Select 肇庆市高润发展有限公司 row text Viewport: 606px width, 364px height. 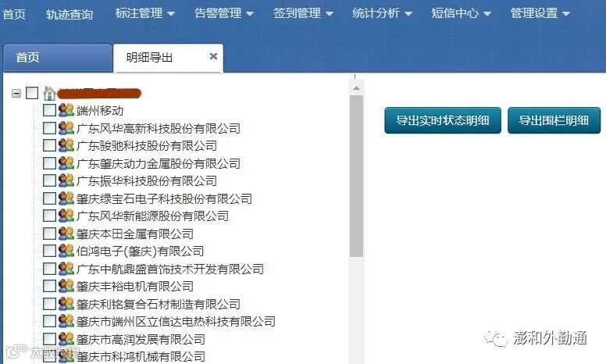(x=141, y=339)
